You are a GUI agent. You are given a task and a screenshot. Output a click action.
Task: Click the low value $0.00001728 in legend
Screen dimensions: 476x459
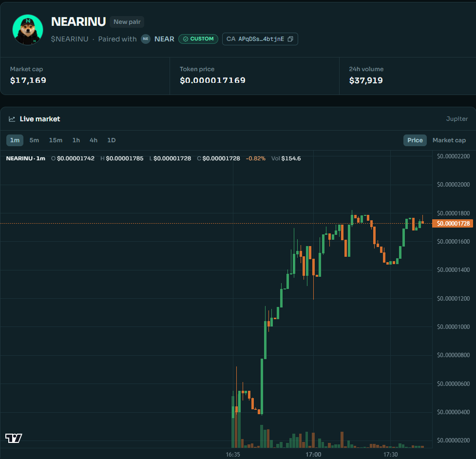click(172, 158)
